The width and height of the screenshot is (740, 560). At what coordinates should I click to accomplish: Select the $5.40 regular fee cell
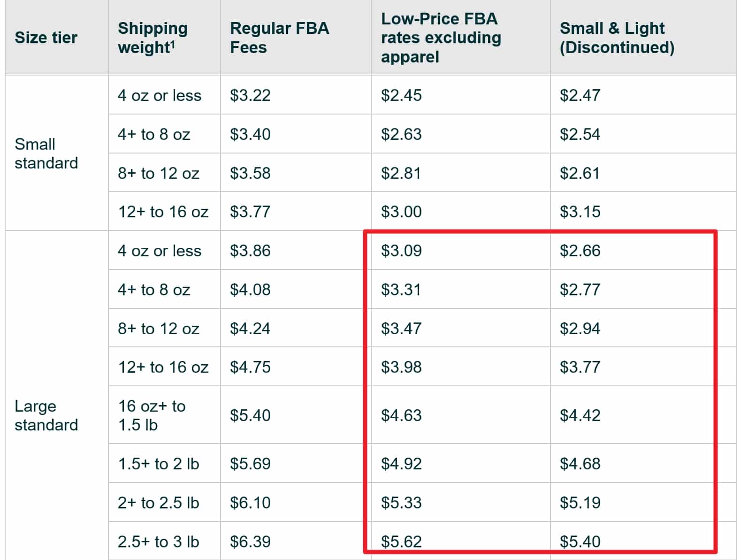(x=296, y=415)
